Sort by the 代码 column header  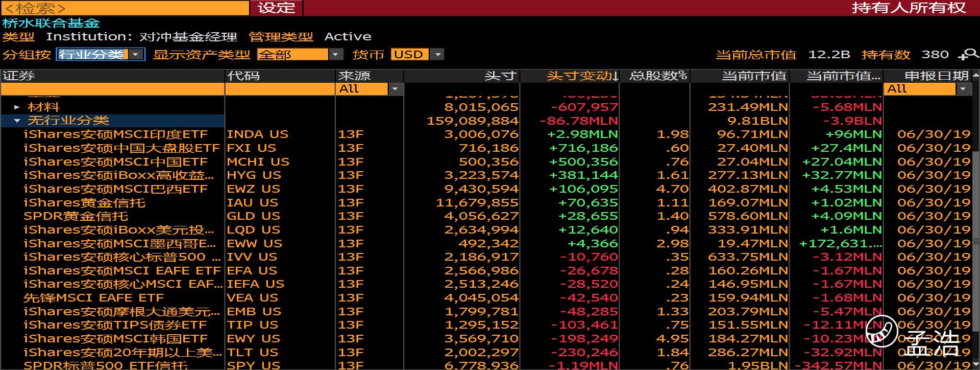[x=280, y=76]
